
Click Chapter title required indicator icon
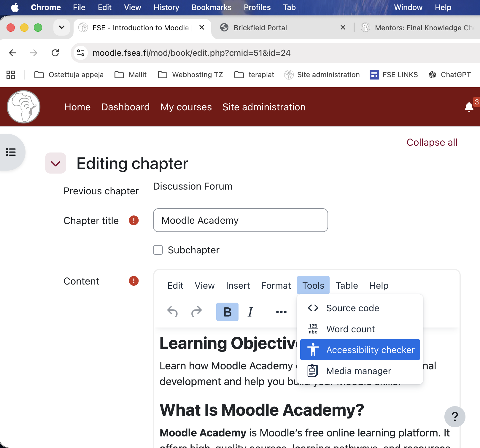point(134,220)
